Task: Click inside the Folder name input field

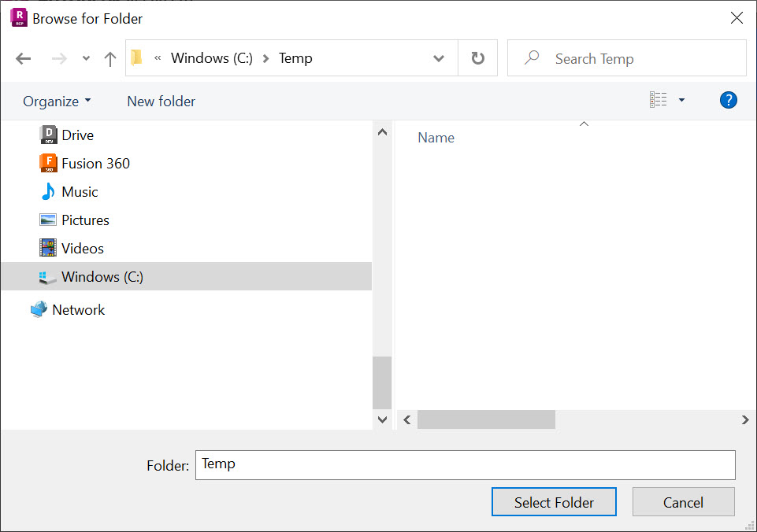Action: [x=464, y=464]
